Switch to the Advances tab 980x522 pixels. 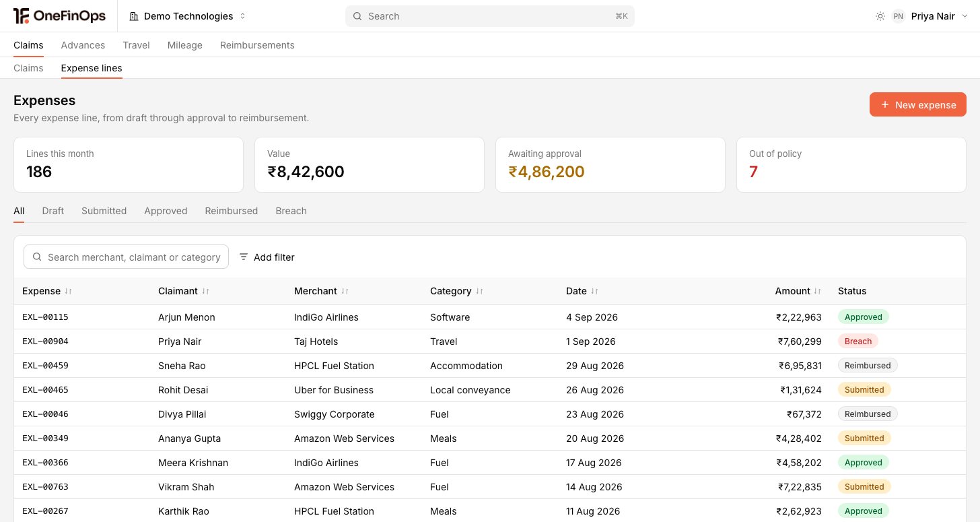(83, 45)
